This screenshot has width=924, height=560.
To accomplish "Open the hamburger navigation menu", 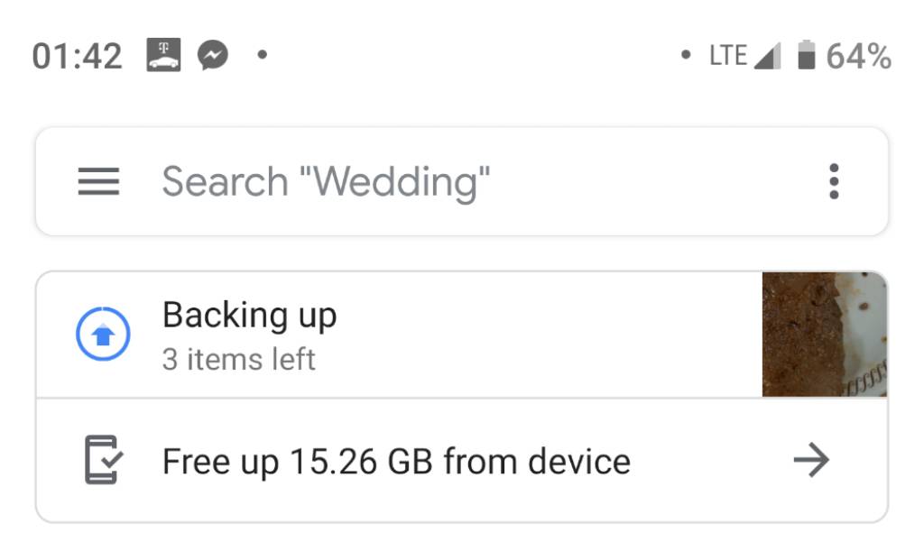I will point(98,180).
